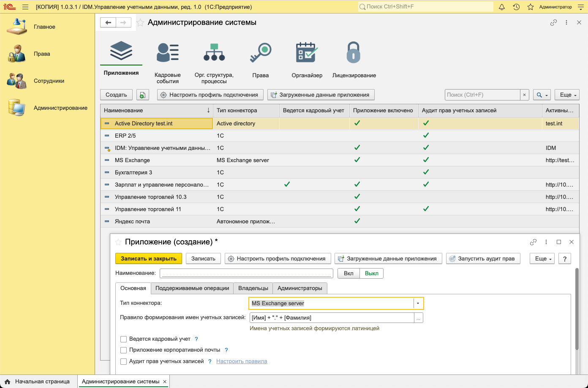Select the Яндекс почта row

pos(340,222)
